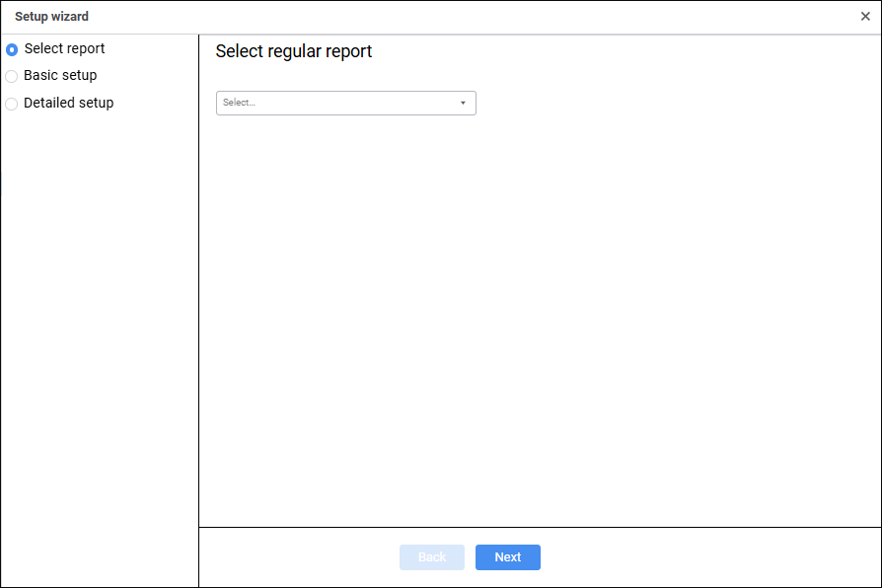882x588 pixels.
Task: Expand the report dropdown arrow
Action: (x=463, y=103)
